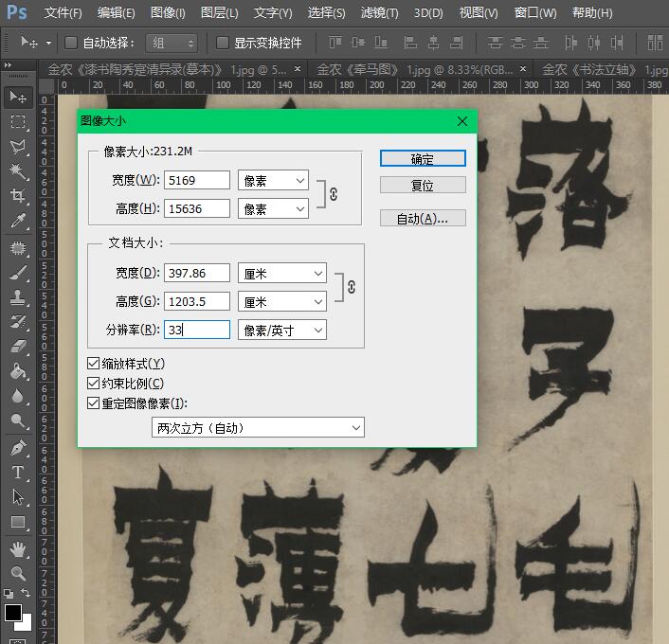
Task: Open the 滤镜(T) menu
Action: coord(379,13)
